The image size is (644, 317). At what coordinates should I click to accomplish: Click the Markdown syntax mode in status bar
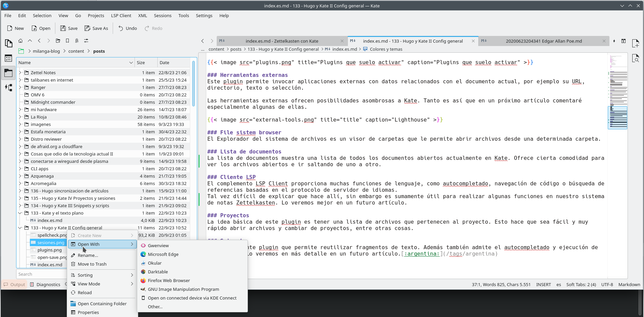click(629, 284)
